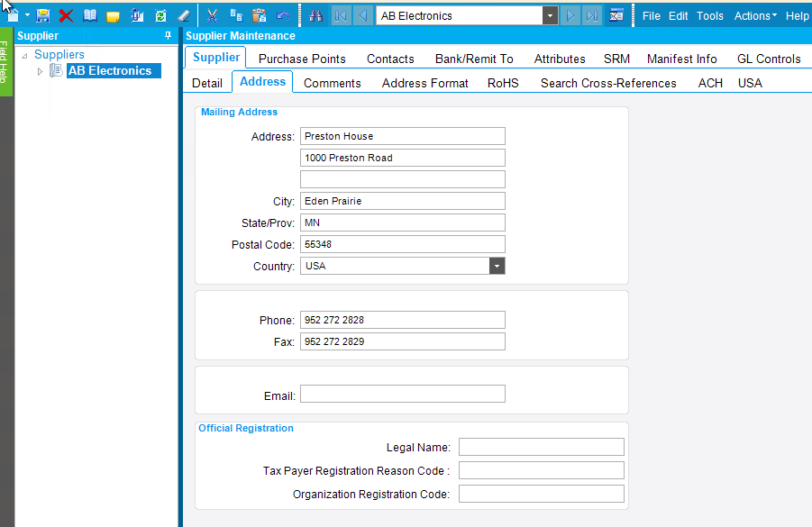Screen dimensions: 812x527
Task: Switch to the Bank/Remit To tab
Action: tap(474, 59)
